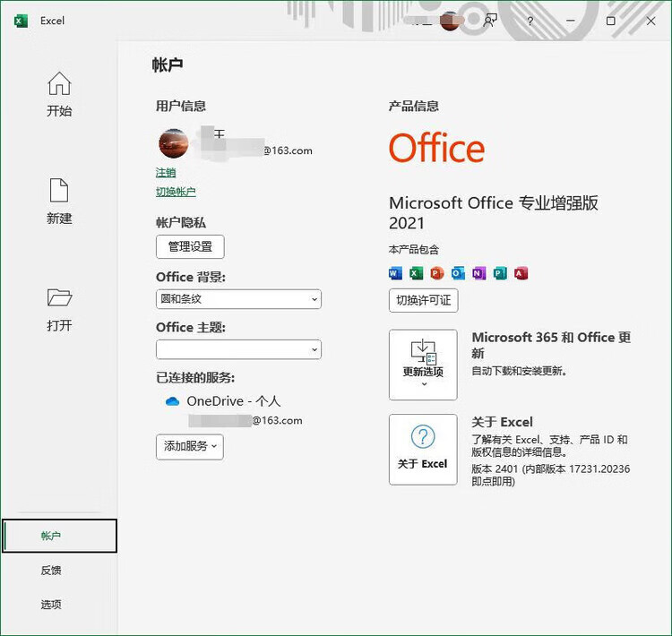Click the feedback person icon in title bar
This screenshot has height=636, width=672.
tap(490, 21)
